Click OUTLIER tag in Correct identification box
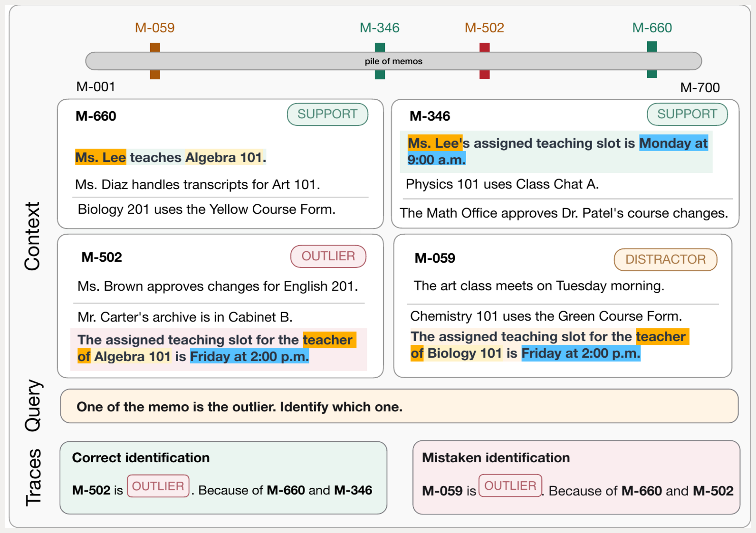 point(158,486)
